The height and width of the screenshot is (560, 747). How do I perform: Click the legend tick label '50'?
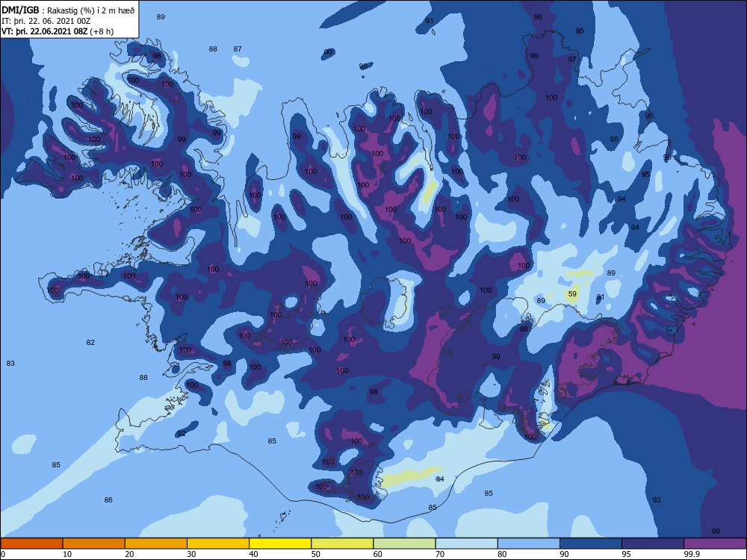point(315,554)
